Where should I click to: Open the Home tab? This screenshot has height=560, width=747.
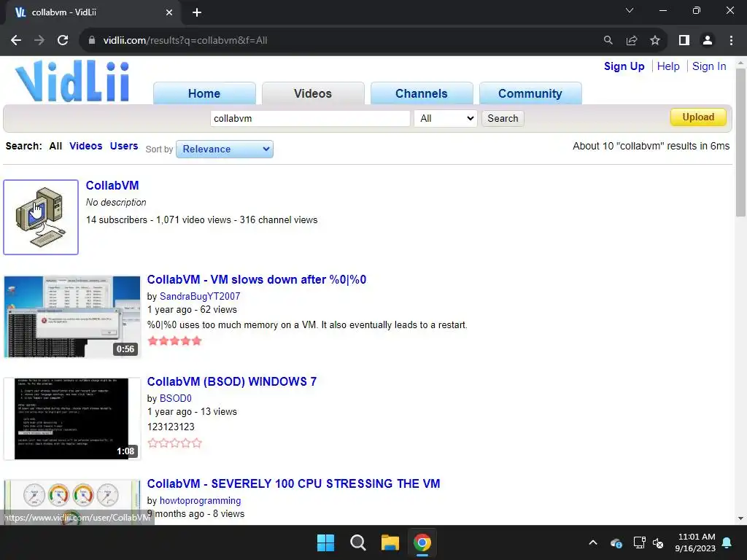click(204, 93)
